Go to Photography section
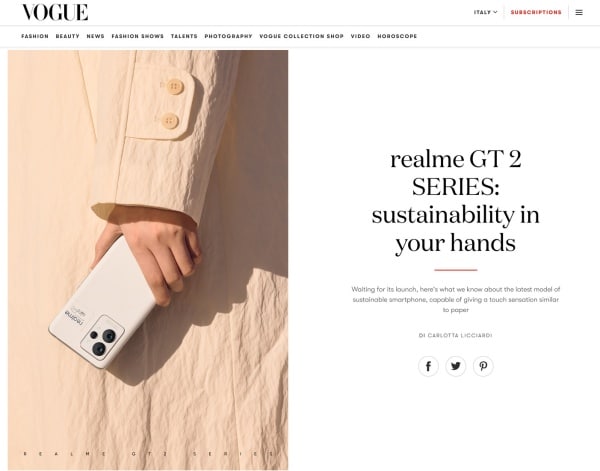 (228, 36)
